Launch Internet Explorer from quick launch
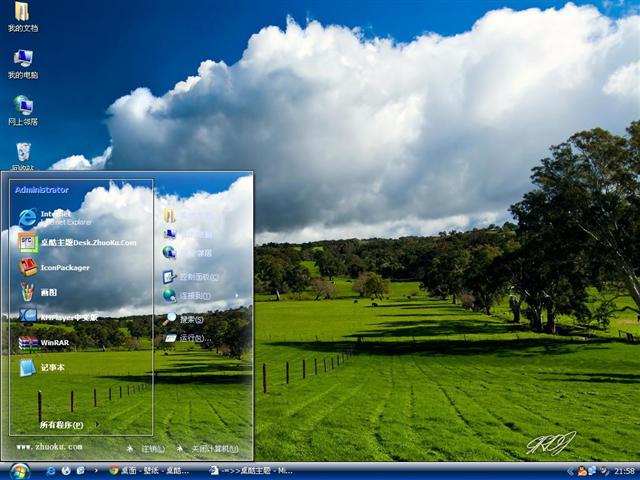The width and height of the screenshot is (640, 480). [51, 471]
